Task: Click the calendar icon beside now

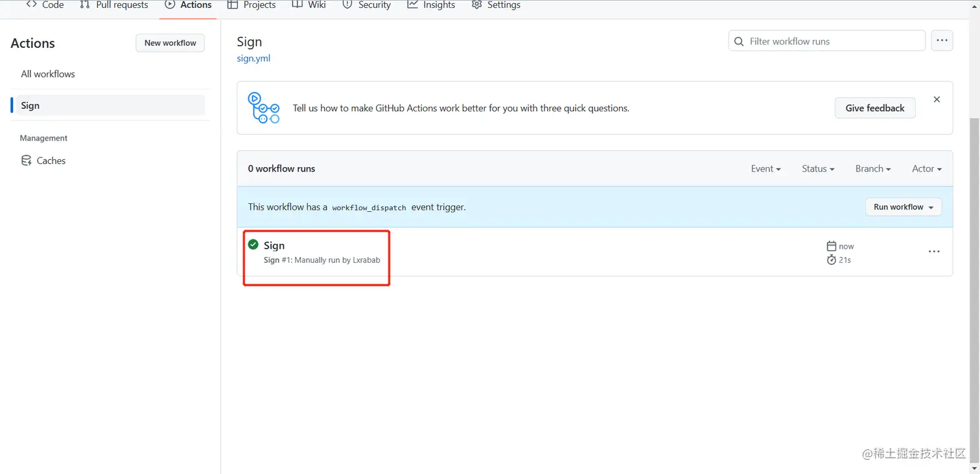Action: point(832,246)
